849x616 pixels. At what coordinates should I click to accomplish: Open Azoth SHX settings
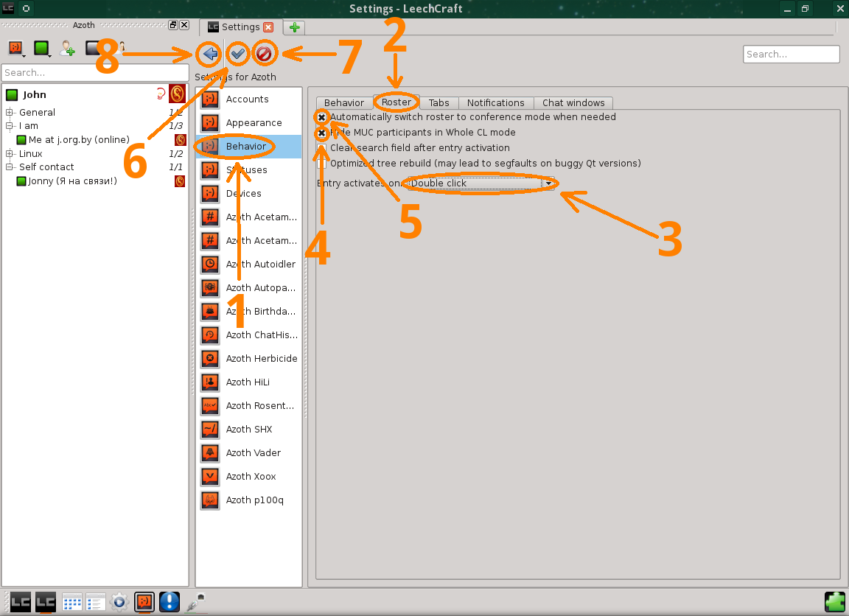click(x=248, y=430)
